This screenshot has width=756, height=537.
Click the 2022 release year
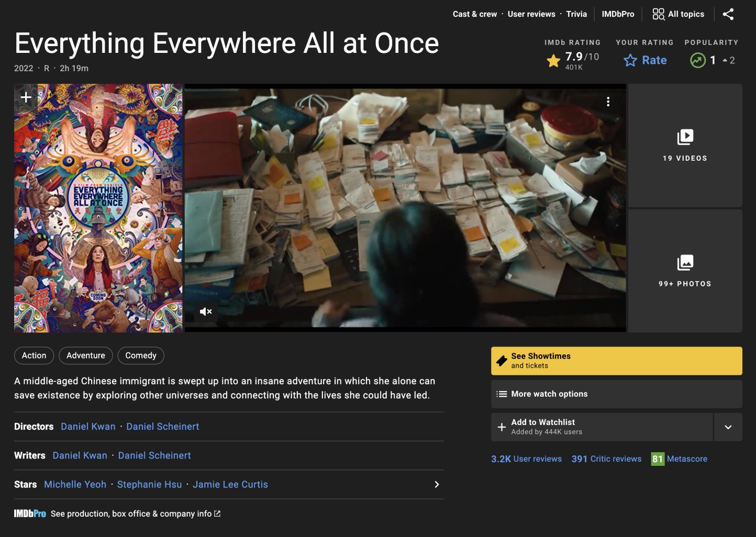[24, 69]
